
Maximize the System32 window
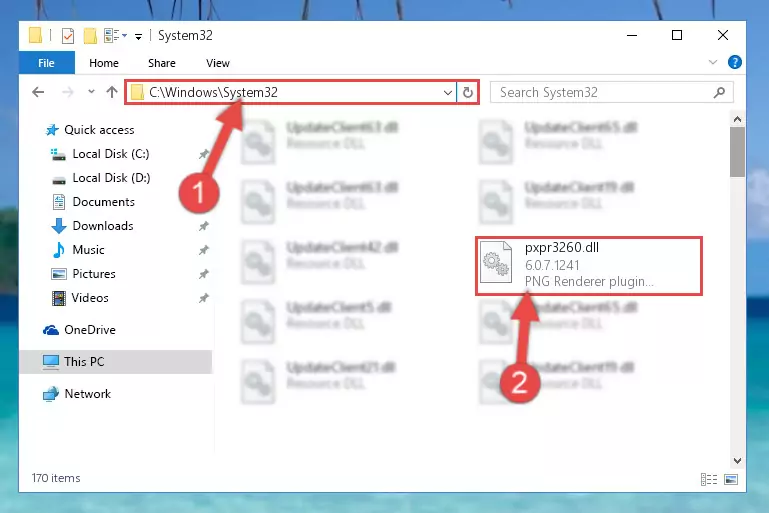pyautogui.click(x=677, y=35)
